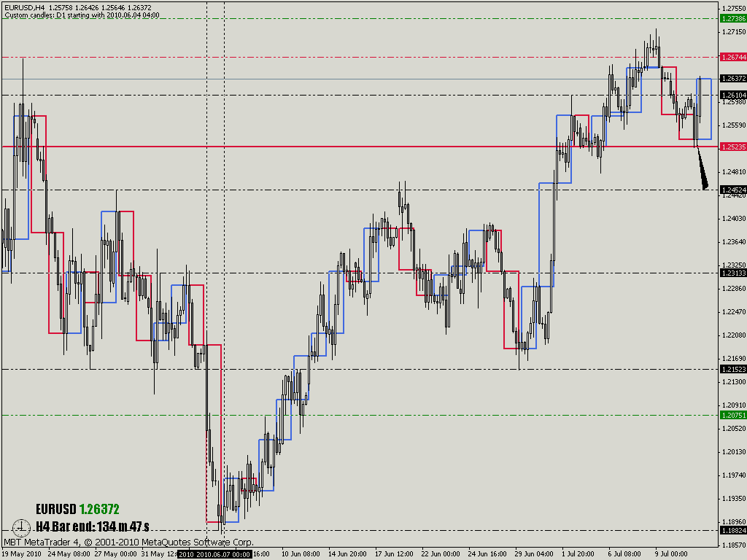Select the black 1.18824 level tag
The width and height of the screenshot is (747, 560).
pos(734,531)
